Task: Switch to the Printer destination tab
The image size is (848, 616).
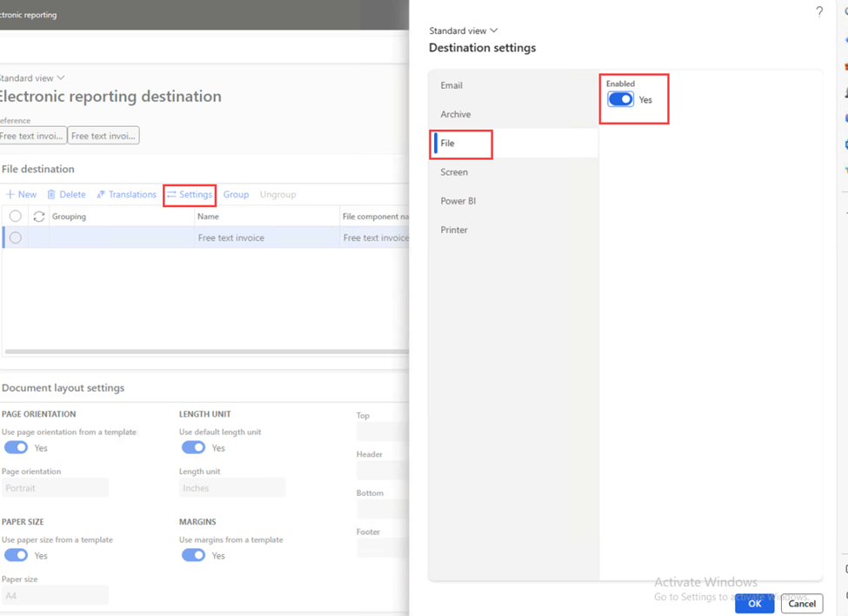Action: [454, 230]
